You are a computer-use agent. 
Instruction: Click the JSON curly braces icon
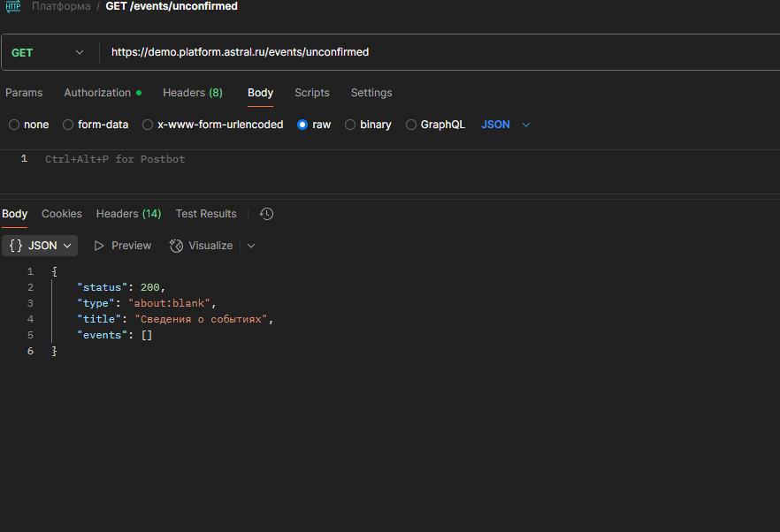(x=16, y=246)
